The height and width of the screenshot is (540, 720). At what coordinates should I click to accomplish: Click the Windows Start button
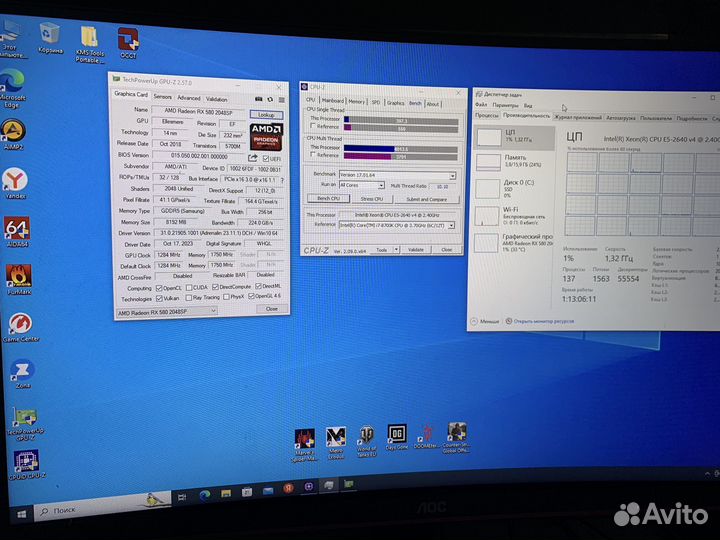[22, 514]
